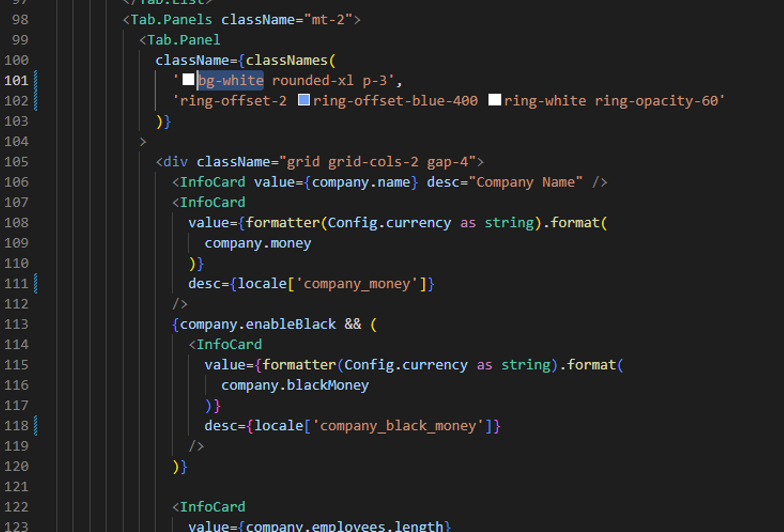Click modified-line marker beside line 111

36,284
